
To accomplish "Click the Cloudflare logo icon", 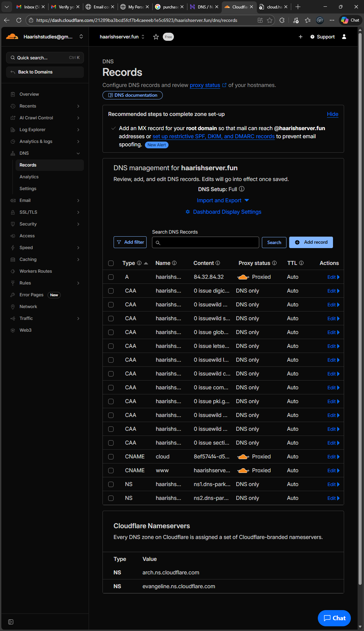I will tap(12, 36).
